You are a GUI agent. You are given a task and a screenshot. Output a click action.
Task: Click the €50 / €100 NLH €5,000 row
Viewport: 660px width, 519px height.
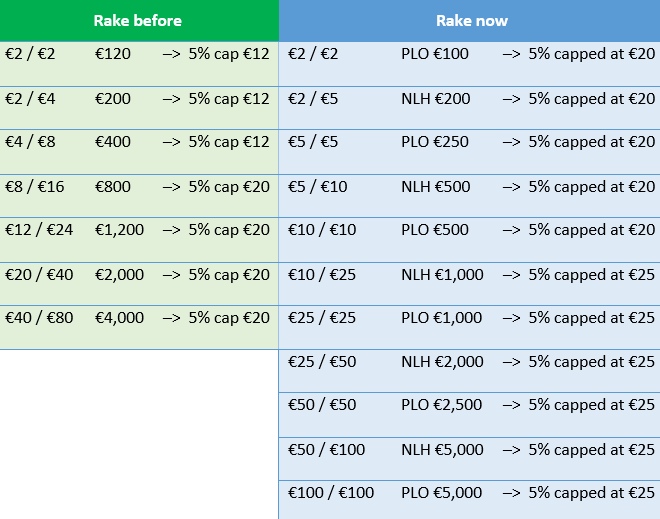tap(471, 450)
